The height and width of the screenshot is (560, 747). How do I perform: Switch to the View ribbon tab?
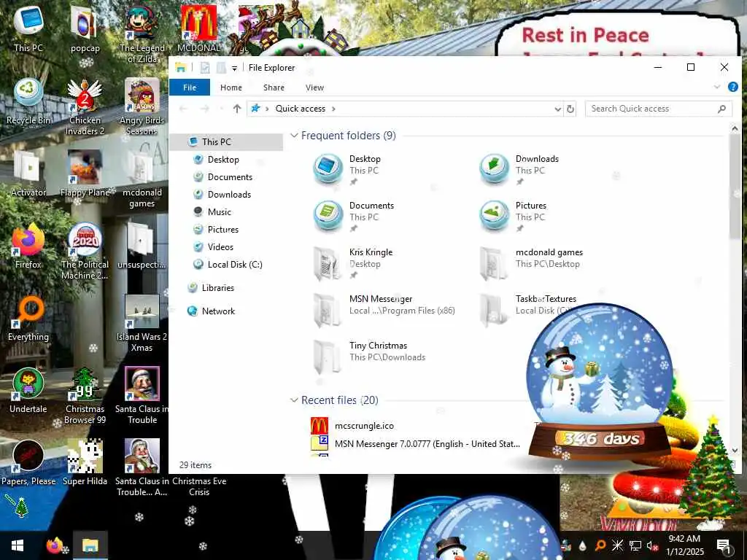point(314,87)
